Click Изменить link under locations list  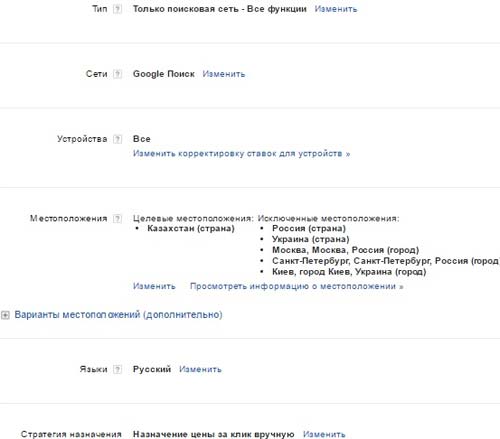[154, 286]
